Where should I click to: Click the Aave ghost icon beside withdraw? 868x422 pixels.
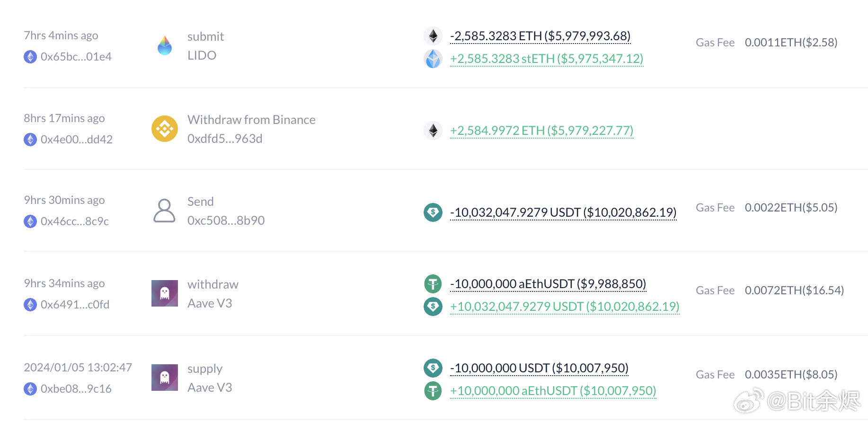click(165, 293)
